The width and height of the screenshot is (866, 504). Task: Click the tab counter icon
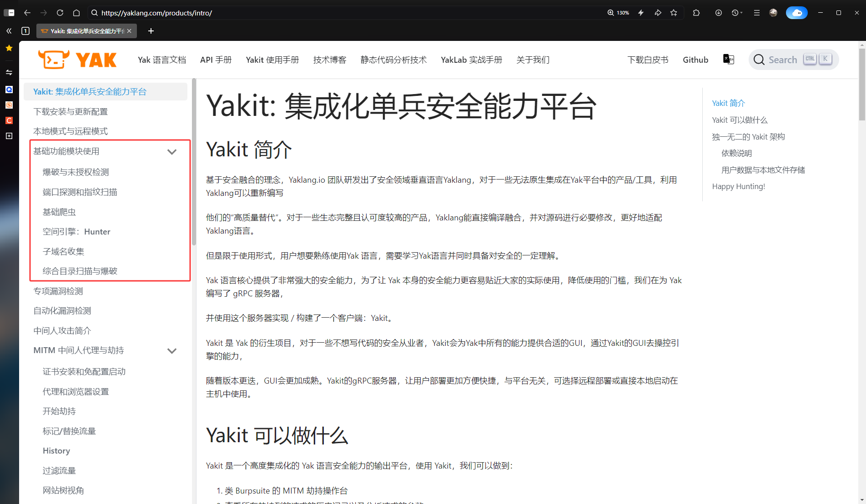25,31
